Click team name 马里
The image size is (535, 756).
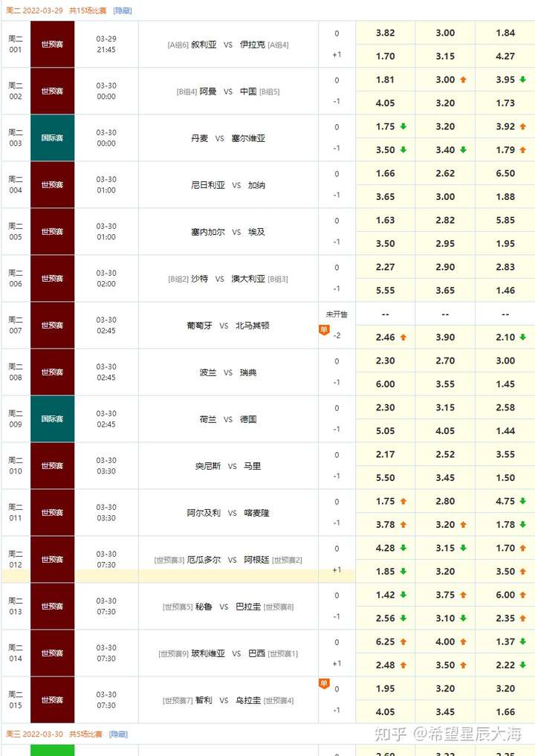[253, 466]
